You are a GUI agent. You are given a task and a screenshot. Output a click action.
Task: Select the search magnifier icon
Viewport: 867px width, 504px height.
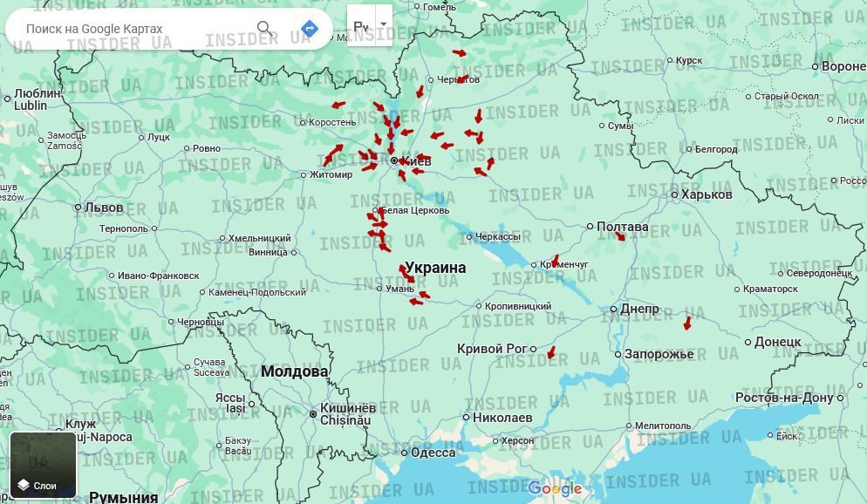click(x=265, y=28)
